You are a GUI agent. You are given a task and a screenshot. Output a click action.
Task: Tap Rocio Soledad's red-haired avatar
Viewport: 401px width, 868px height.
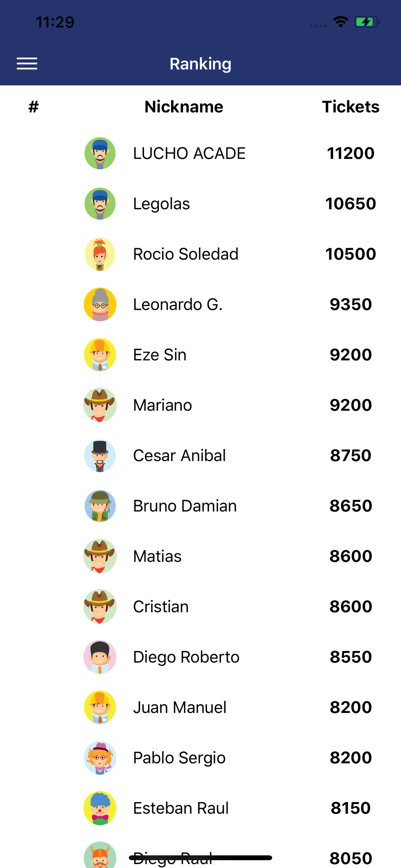100,254
